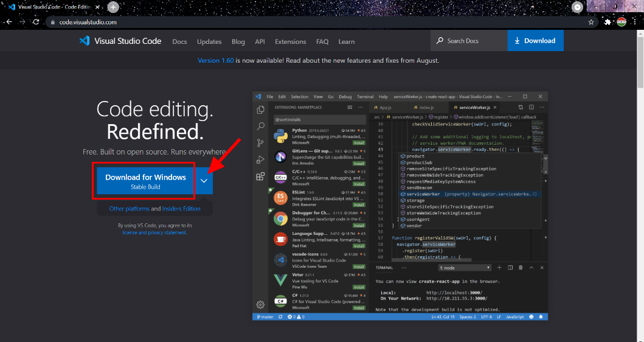This screenshot has width=644, height=342.
Task: Click the VS Code editor hero screenshot
Action: [400, 206]
